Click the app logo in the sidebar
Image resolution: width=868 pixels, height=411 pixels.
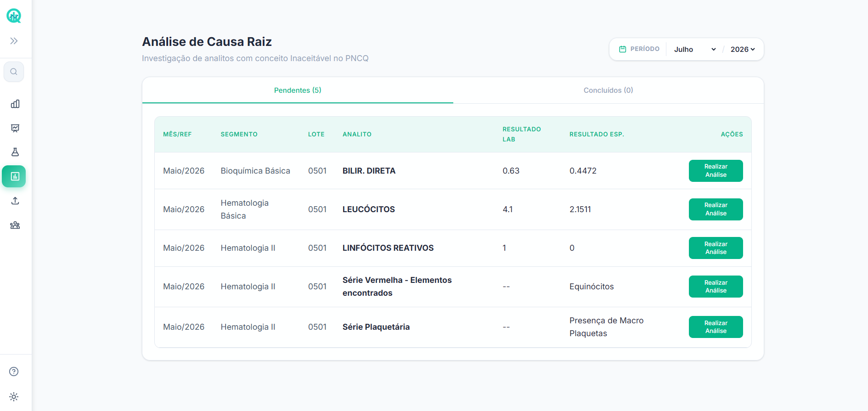pyautogui.click(x=14, y=16)
